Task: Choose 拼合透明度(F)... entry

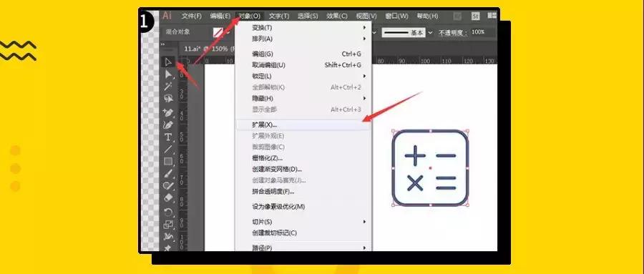Action: pos(303,192)
